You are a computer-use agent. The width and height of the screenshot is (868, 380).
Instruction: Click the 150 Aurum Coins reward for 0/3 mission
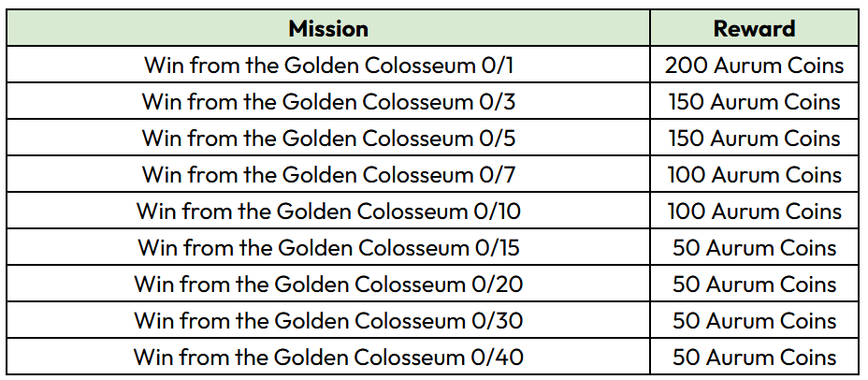754,102
